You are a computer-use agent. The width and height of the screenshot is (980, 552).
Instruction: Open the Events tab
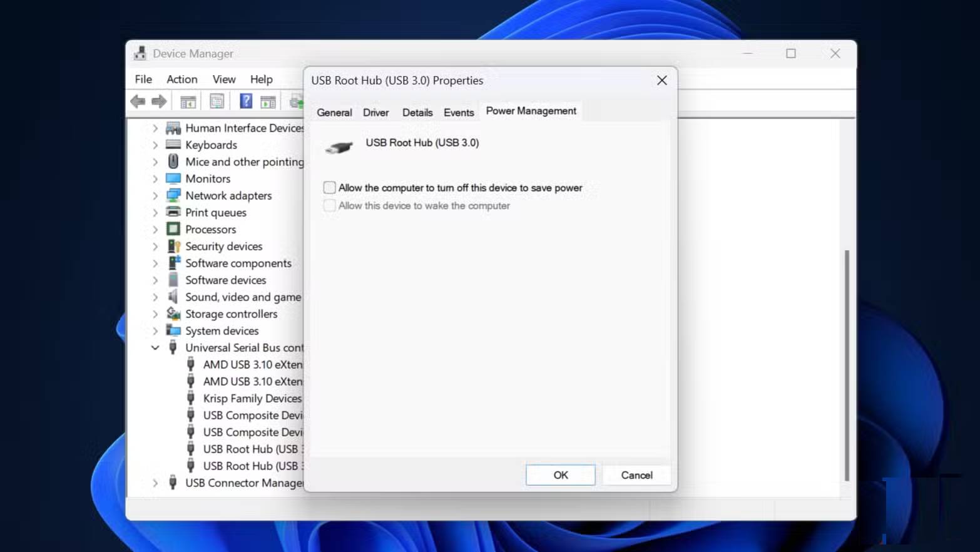459,113
